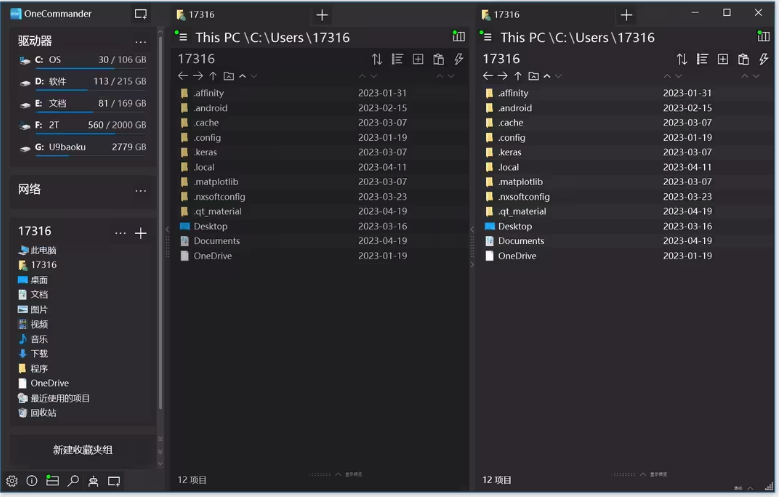Click the paste clipboard icon in the left pane

click(438, 59)
